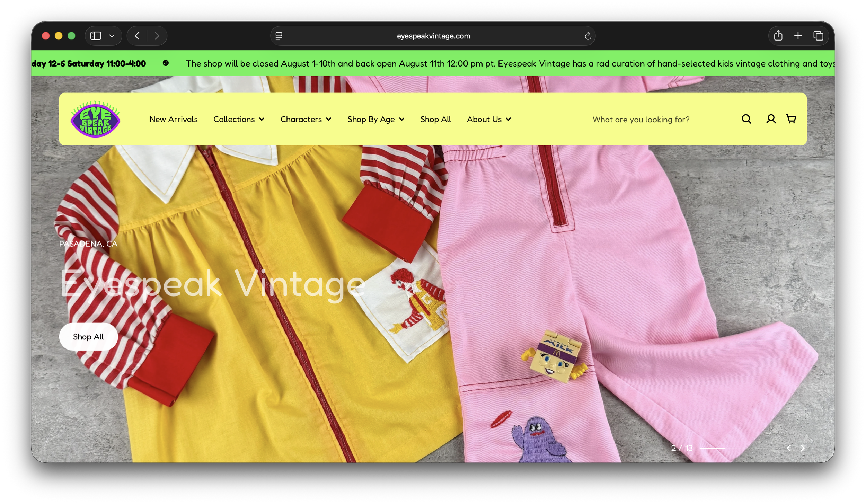Open Shop All in navigation bar
Image resolution: width=866 pixels, height=504 pixels.
[x=435, y=119]
